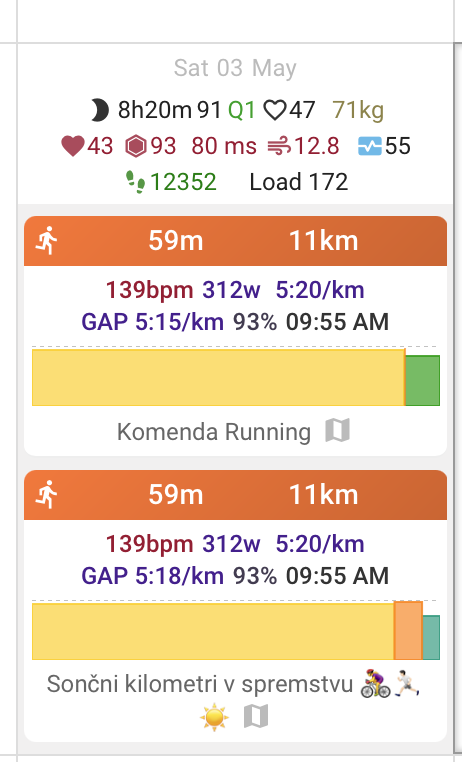Click running icon in second activity header
Image resolution: width=462 pixels, height=762 pixels.
[47, 495]
